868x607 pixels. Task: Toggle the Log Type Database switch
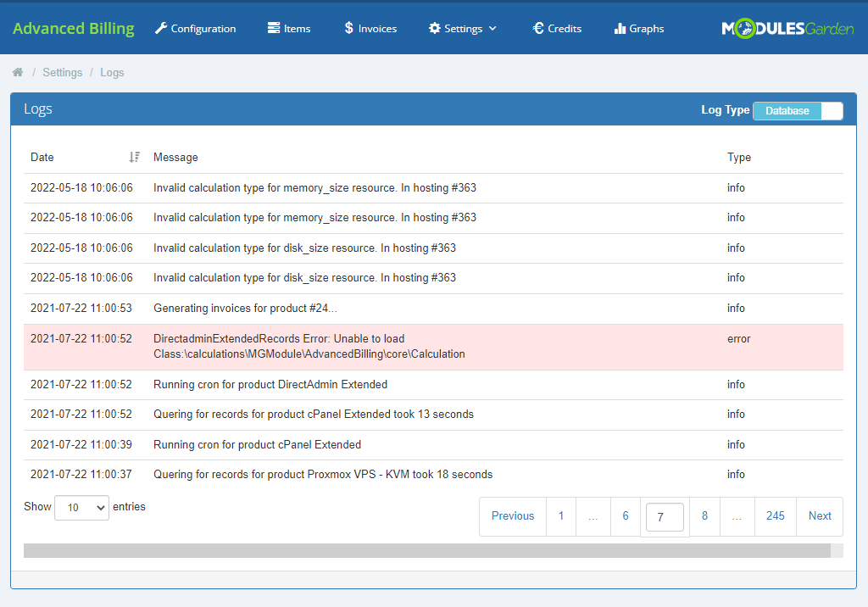(x=798, y=111)
